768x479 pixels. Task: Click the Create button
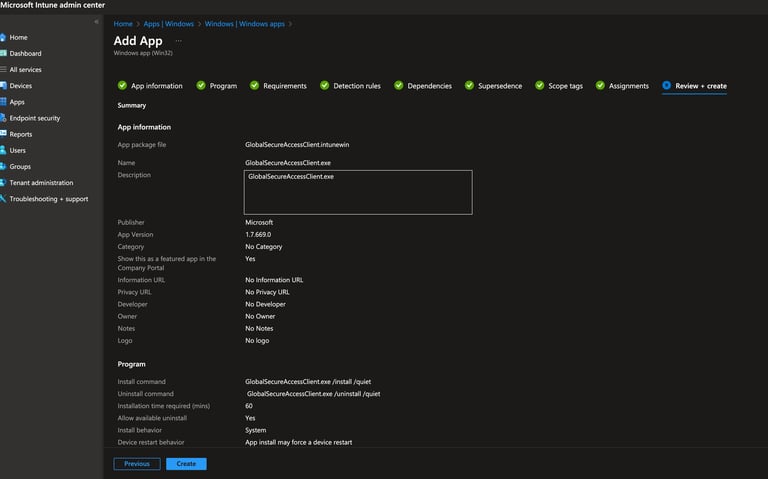[186, 464]
